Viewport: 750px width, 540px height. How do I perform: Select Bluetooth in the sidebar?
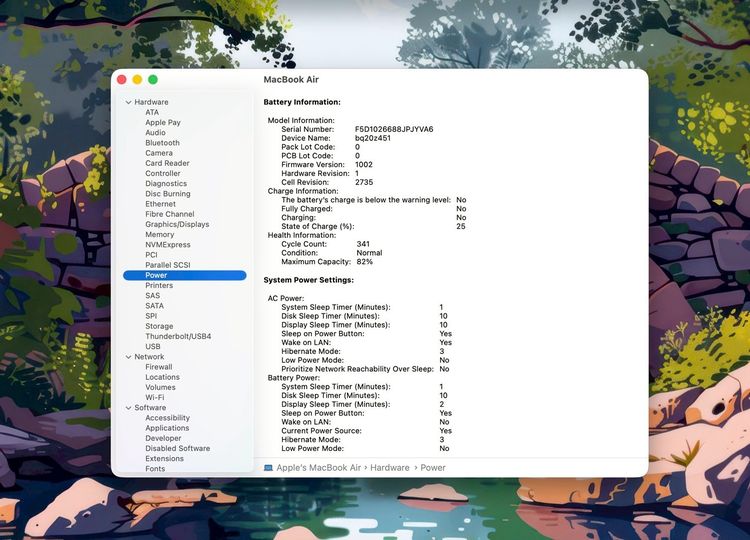pyautogui.click(x=163, y=143)
